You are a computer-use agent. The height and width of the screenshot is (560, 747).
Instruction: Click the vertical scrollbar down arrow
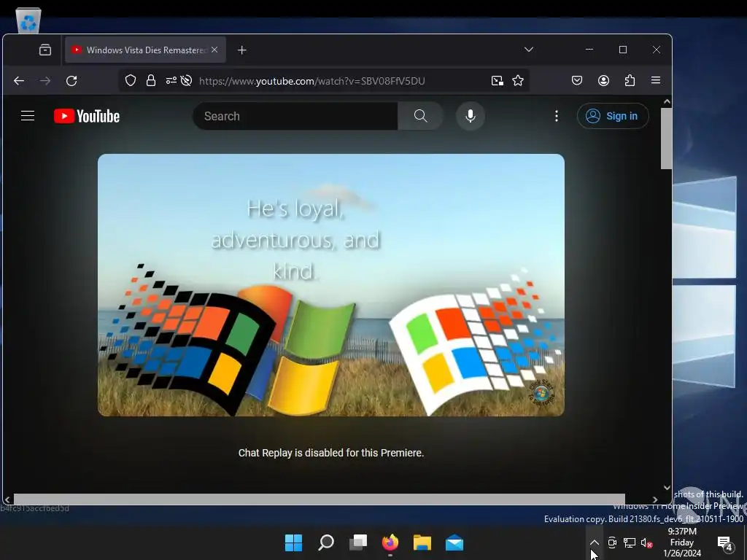pyautogui.click(x=667, y=488)
